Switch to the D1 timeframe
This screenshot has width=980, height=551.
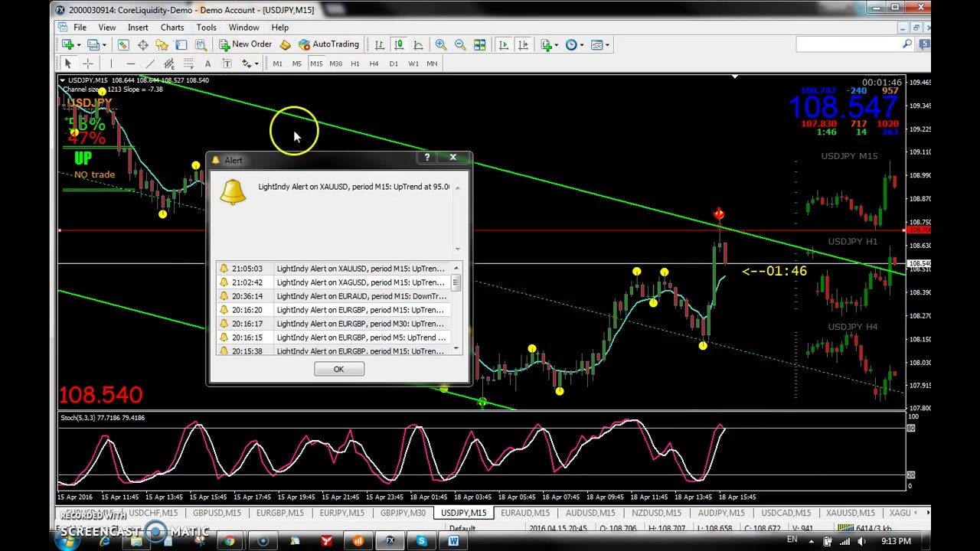394,64
